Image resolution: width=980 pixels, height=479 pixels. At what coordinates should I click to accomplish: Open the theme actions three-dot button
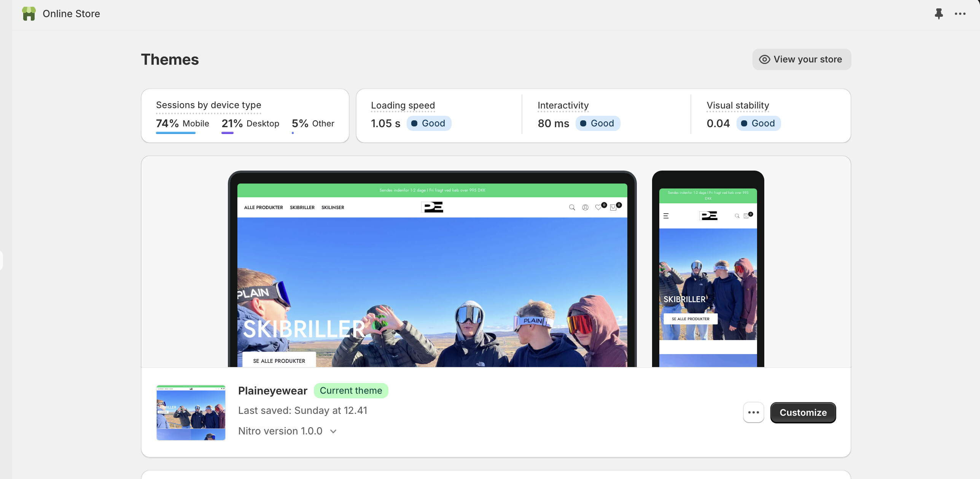(753, 412)
